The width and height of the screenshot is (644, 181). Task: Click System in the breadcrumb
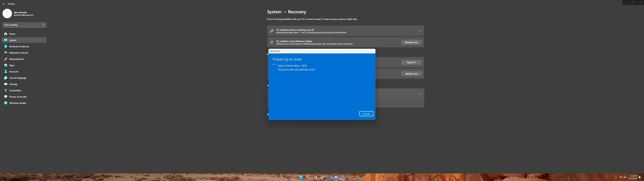[274, 12]
